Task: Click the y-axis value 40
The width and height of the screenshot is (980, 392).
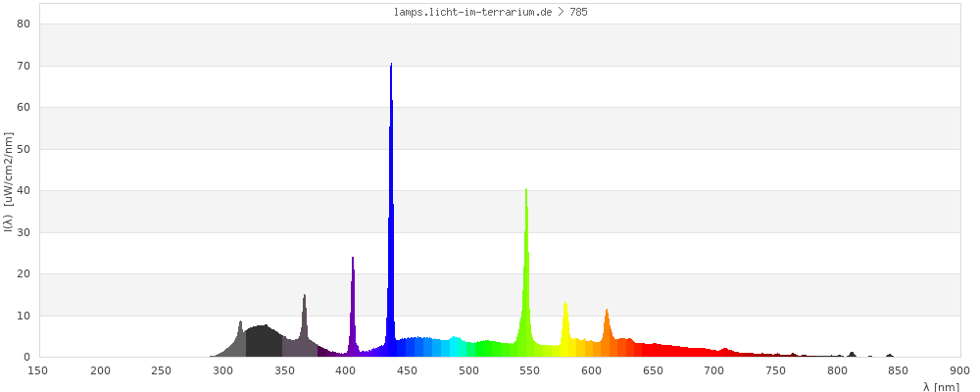Action: (x=25, y=191)
